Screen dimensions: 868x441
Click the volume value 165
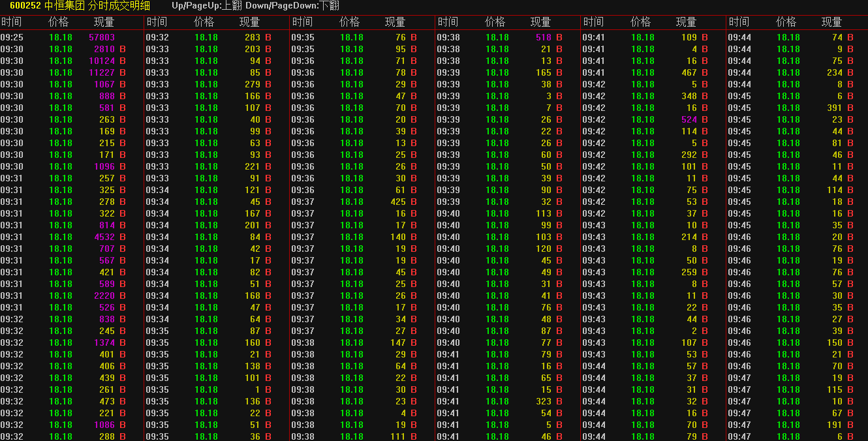tap(544, 72)
